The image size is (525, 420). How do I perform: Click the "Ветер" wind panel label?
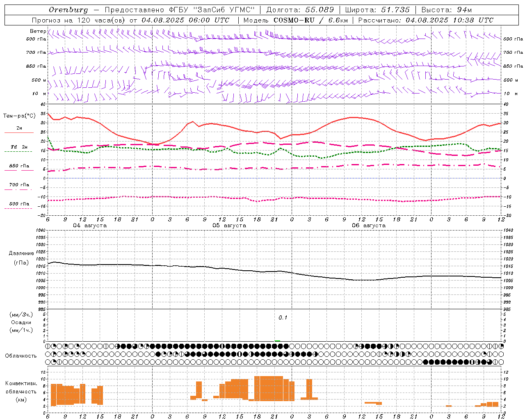click(38, 31)
